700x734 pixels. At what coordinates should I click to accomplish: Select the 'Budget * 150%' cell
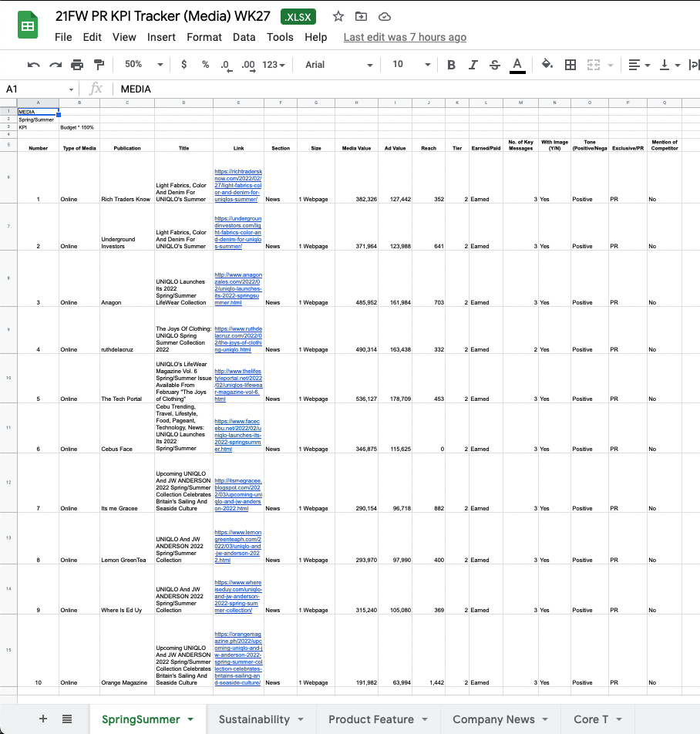(79, 127)
